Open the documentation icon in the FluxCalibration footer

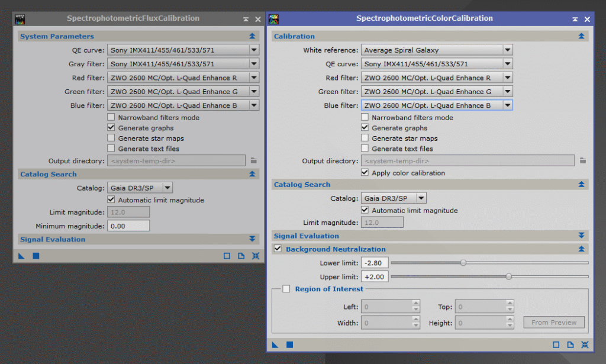click(241, 256)
